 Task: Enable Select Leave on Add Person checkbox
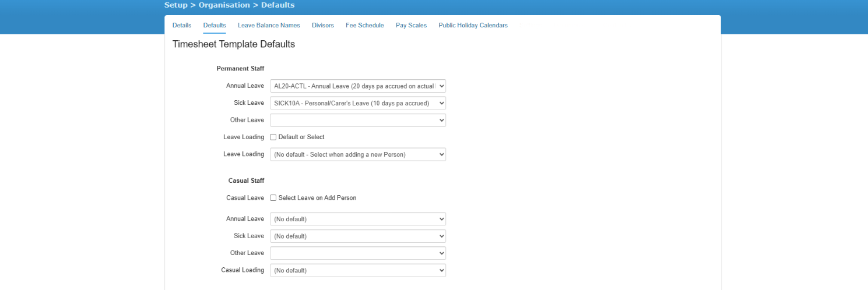tap(273, 198)
